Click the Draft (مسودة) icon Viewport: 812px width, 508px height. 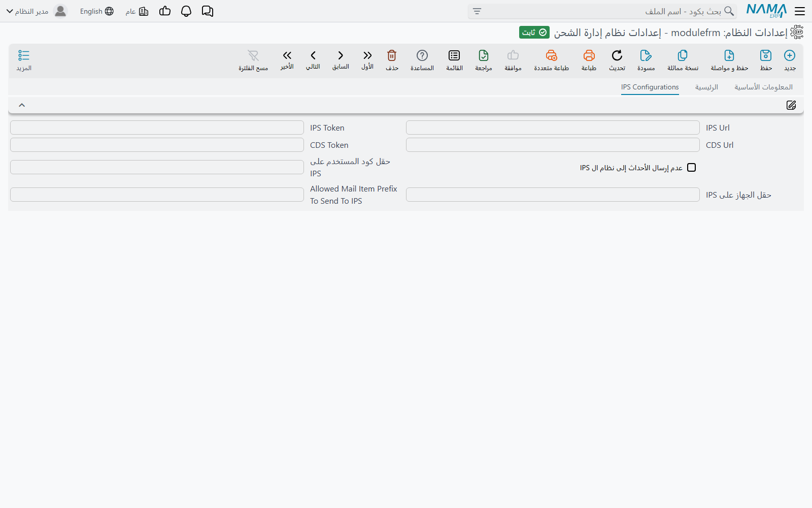click(646, 55)
